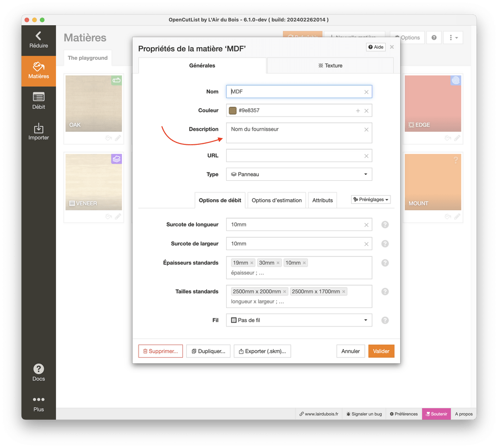Open the Matières sidebar section
This screenshot has height=448, width=498.
click(38, 71)
